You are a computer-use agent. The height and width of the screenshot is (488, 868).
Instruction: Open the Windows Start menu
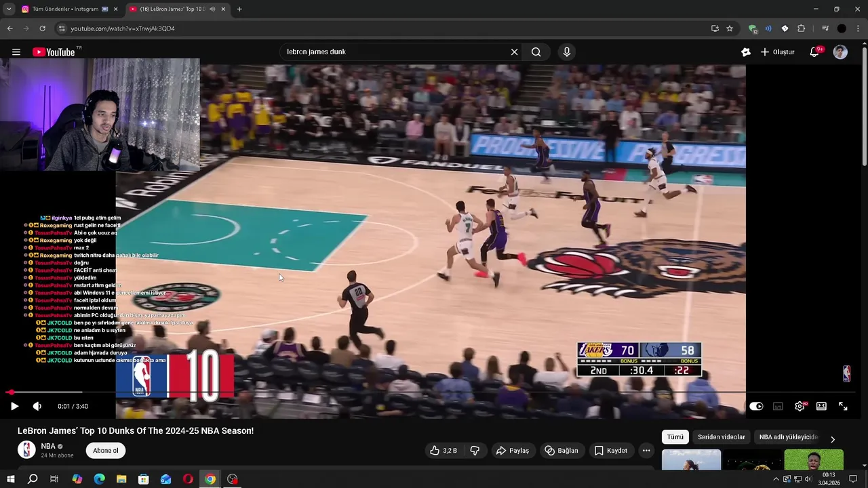click(10, 479)
